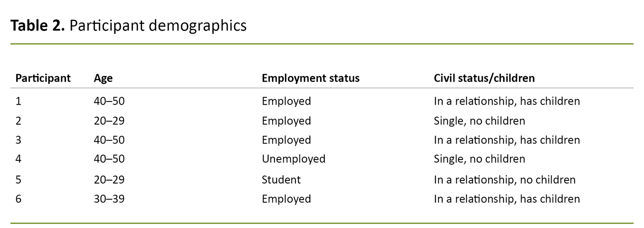Select the 'Civil status/children' column header

tap(484, 78)
